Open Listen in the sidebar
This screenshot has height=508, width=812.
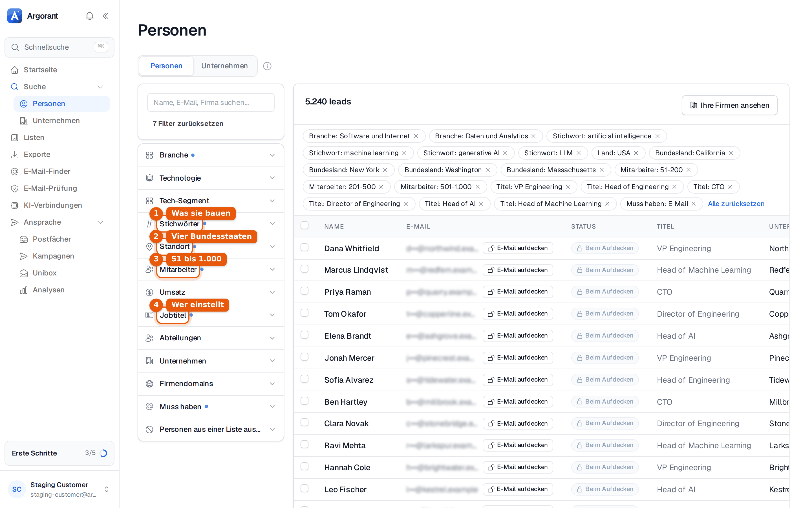59,137
